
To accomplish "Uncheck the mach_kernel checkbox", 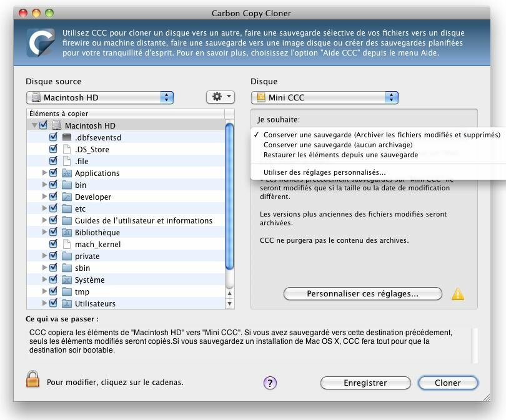I will pyautogui.click(x=53, y=243).
